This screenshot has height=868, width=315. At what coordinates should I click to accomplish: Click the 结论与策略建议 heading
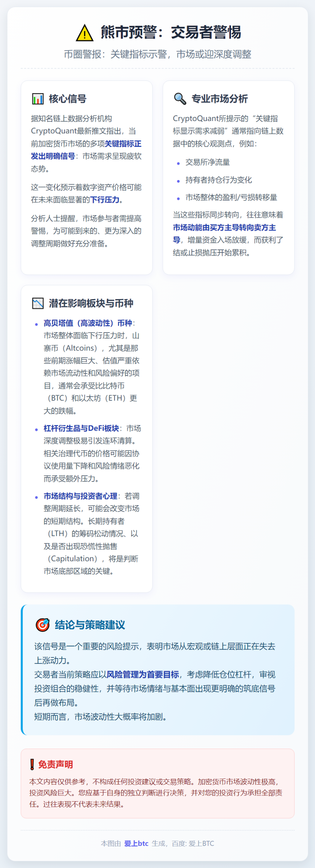pos(90,625)
